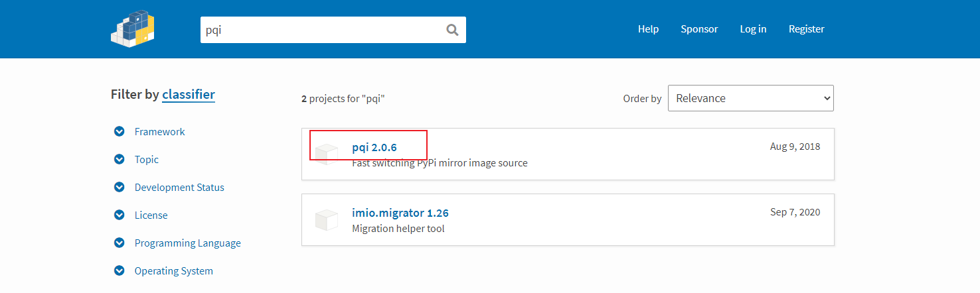
Task: Open the classifier link in the filter heading
Action: tap(189, 95)
